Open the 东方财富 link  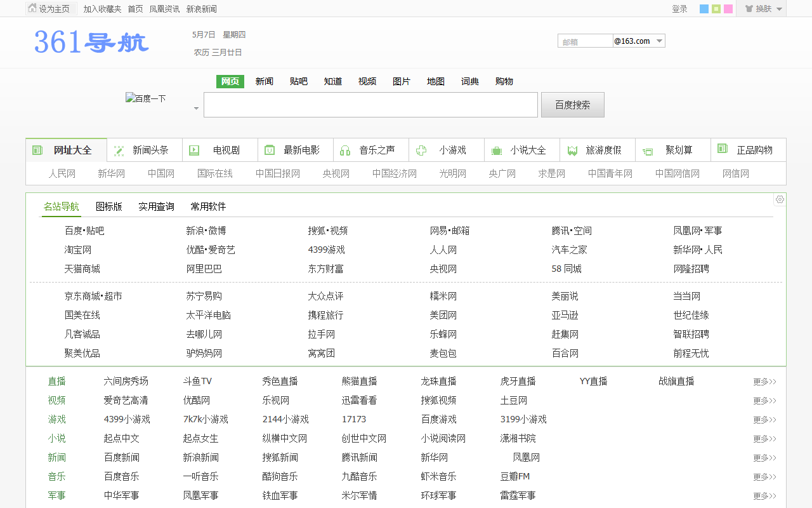[326, 269]
